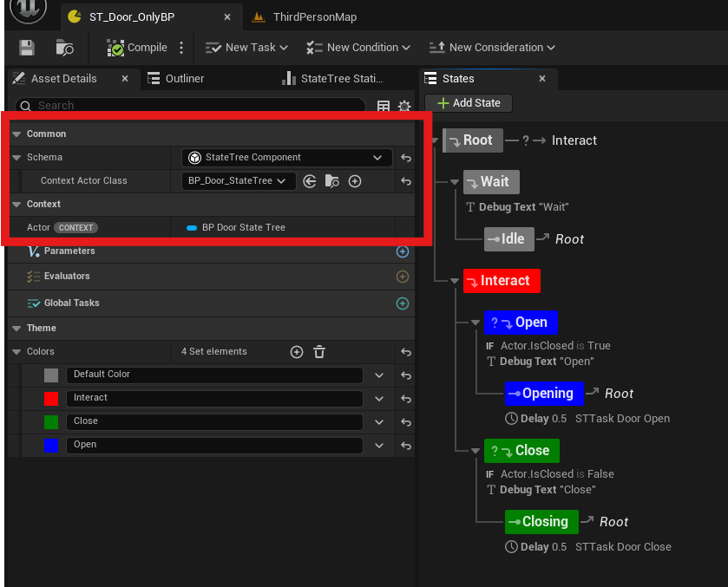Click the Add State button
Image resolution: width=728 pixels, height=587 pixels.
pyautogui.click(x=469, y=102)
